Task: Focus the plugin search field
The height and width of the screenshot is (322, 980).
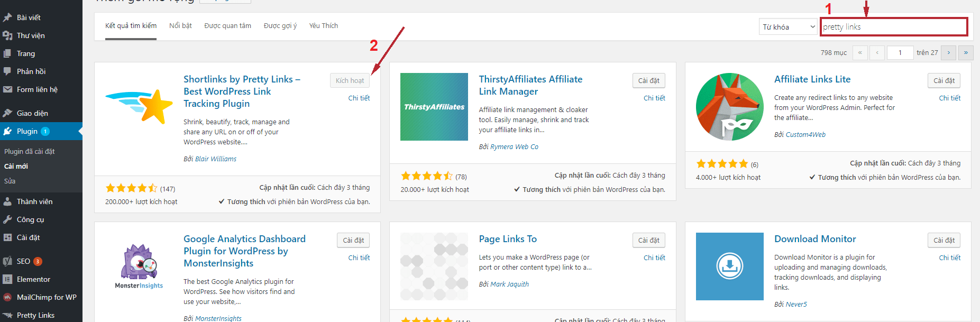Action: pyautogui.click(x=894, y=27)
